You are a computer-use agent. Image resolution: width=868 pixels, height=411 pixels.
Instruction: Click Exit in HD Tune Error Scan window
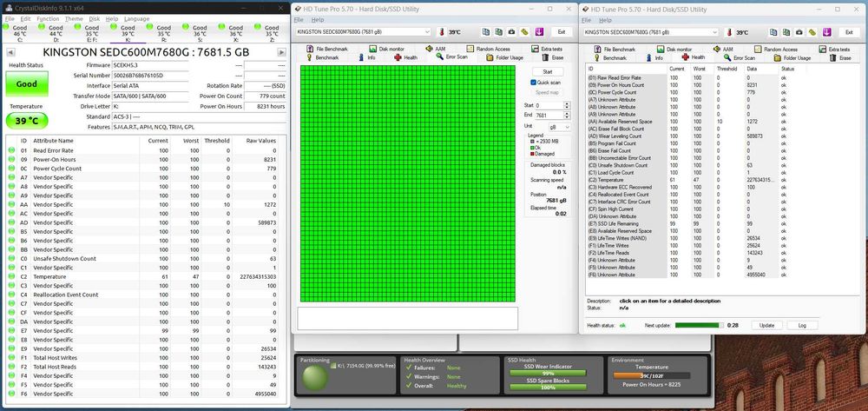[562, 32]
